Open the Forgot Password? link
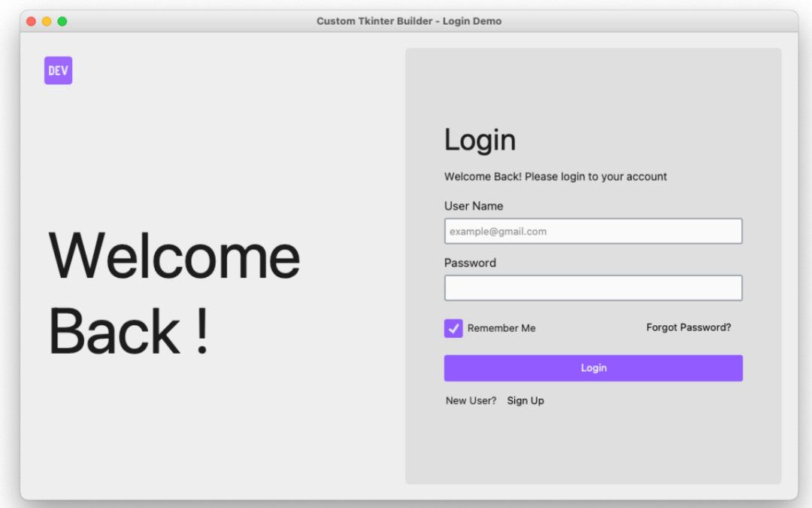This screenshot has height=508, width=812. click(x=688, y=327)
